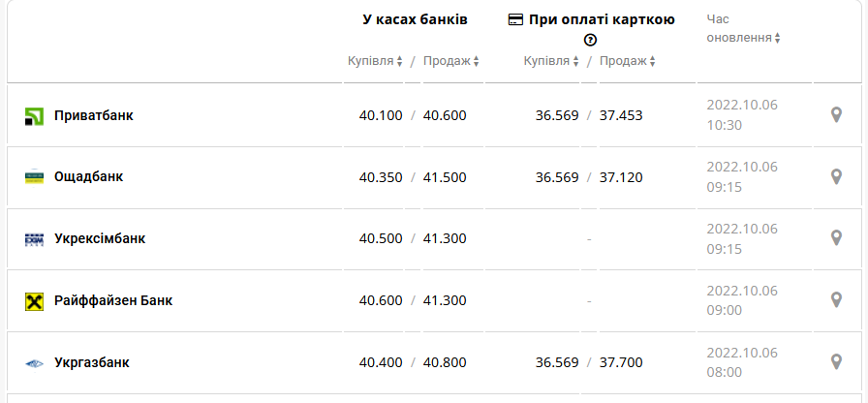Image resolution: width=868 pixels, height=403 pixels.
Task: Sort by card payment Продаж rate
Action: (x=628, y=61)
